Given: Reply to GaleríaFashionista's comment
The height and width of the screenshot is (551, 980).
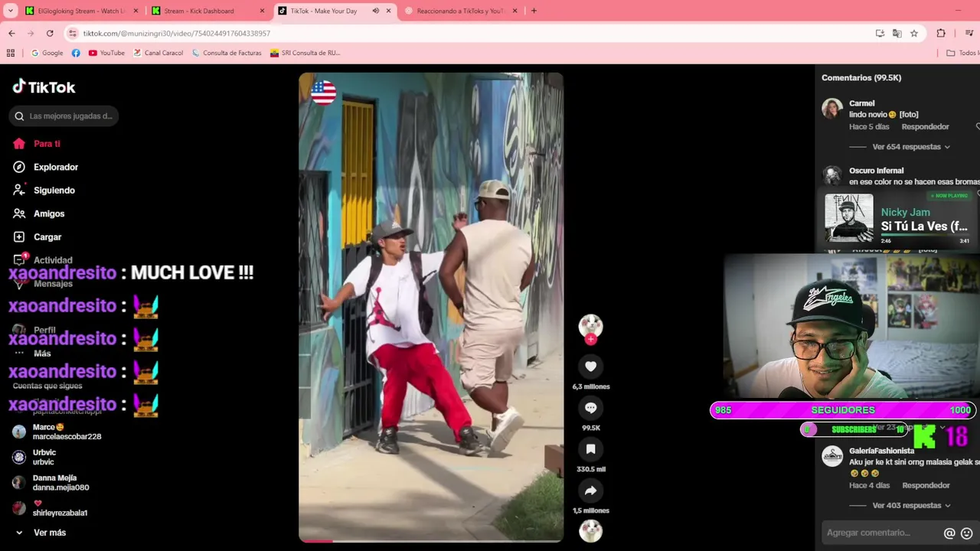Looking at the screenshot, I should [x=925, y=486].
